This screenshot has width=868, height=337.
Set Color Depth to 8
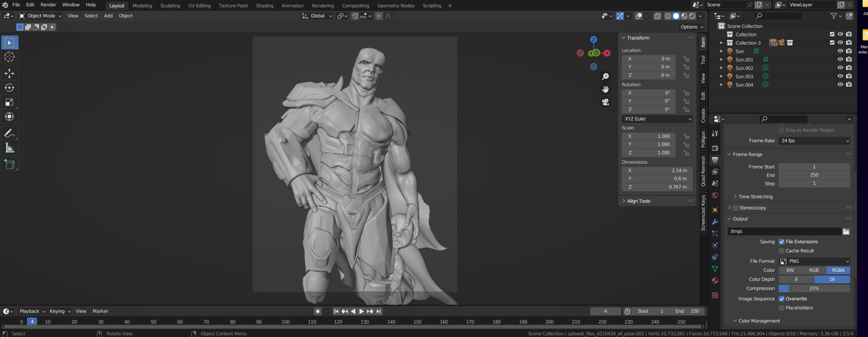(796, 279)
